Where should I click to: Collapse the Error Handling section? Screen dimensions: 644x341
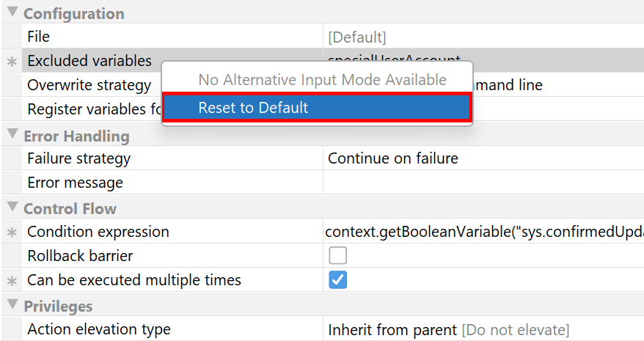click(12, 134)
